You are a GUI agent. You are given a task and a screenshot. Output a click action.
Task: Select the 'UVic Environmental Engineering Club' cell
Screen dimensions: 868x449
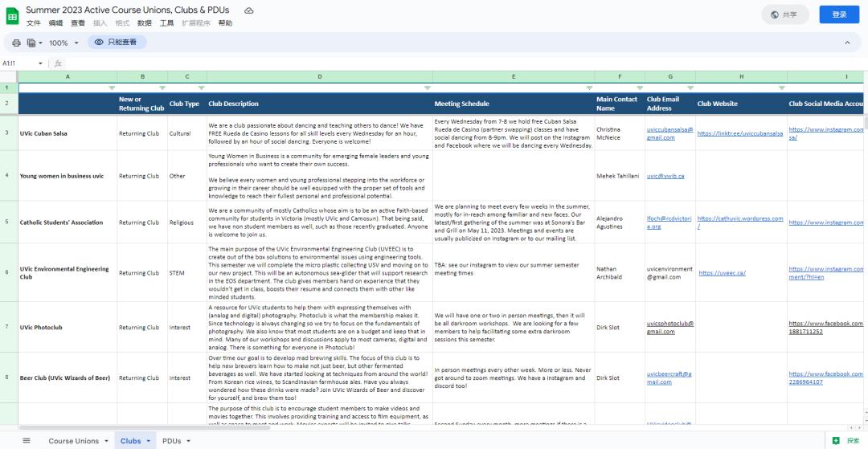click(68, 272)
